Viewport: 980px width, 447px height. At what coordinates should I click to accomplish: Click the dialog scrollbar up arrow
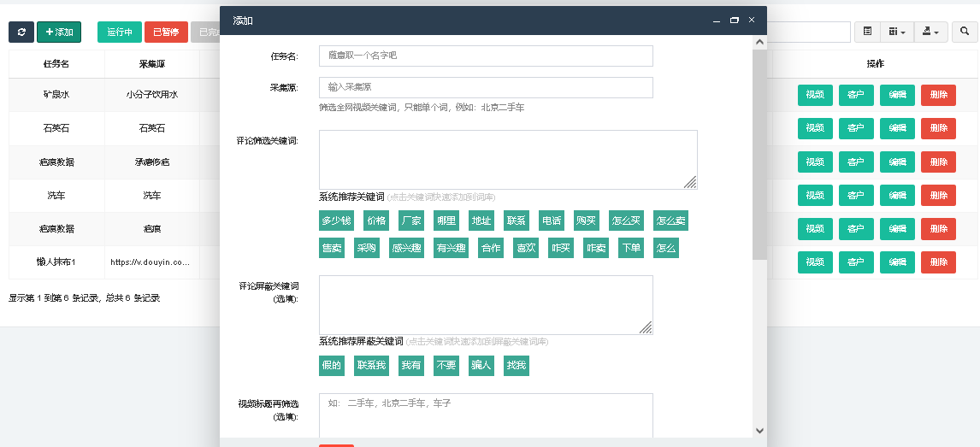coord(759,43)
